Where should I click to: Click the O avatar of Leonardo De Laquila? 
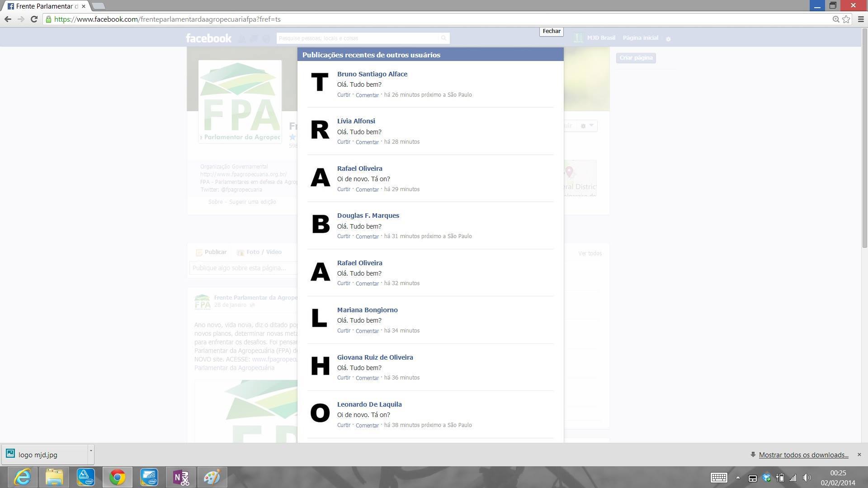[x=320, y=413]
